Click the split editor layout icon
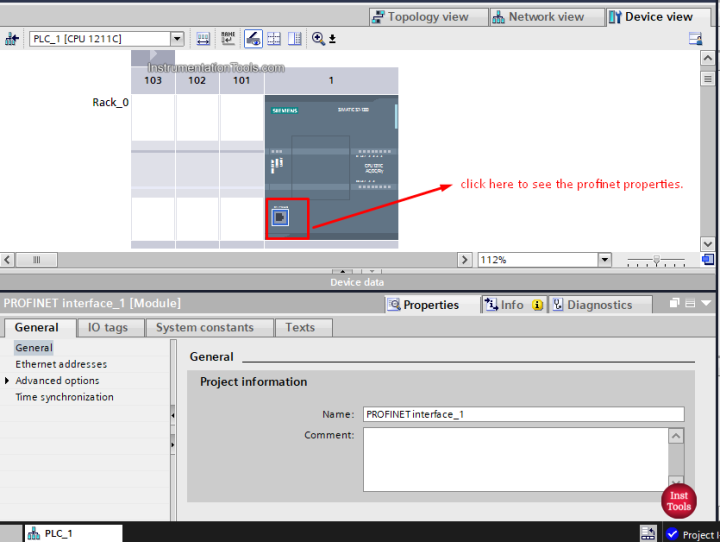The image size is (720, 542). 295,39
